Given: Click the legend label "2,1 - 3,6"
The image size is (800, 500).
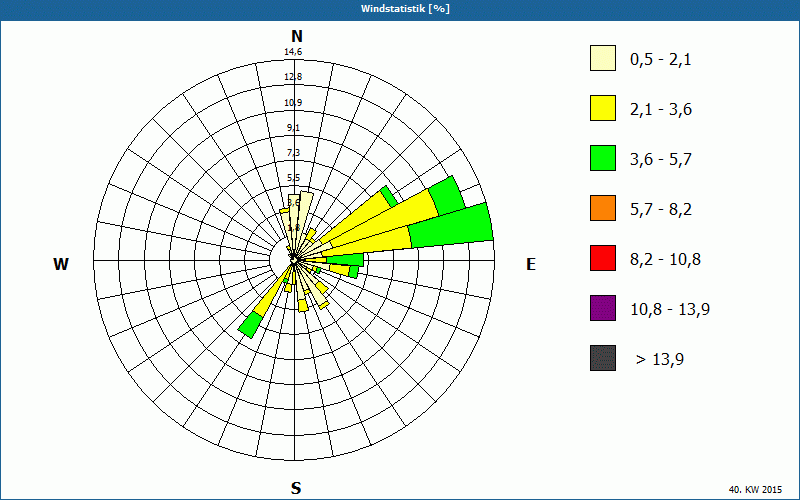Looking at the screenshot, I should [661, 110].
